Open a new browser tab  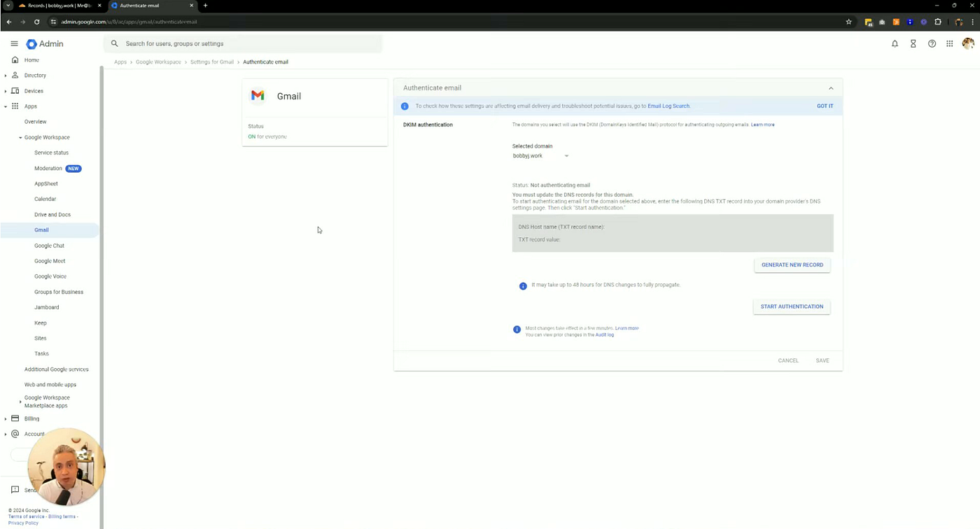click(205, 6)
